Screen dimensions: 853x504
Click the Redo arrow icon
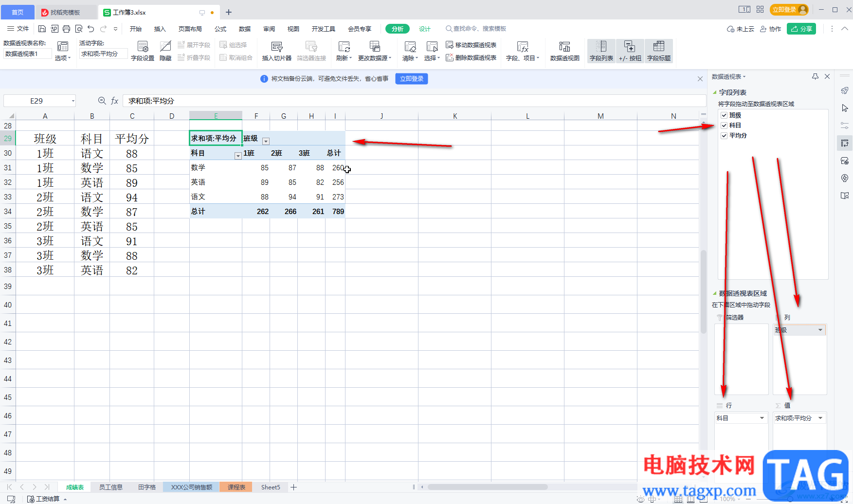tap(103, 29)
